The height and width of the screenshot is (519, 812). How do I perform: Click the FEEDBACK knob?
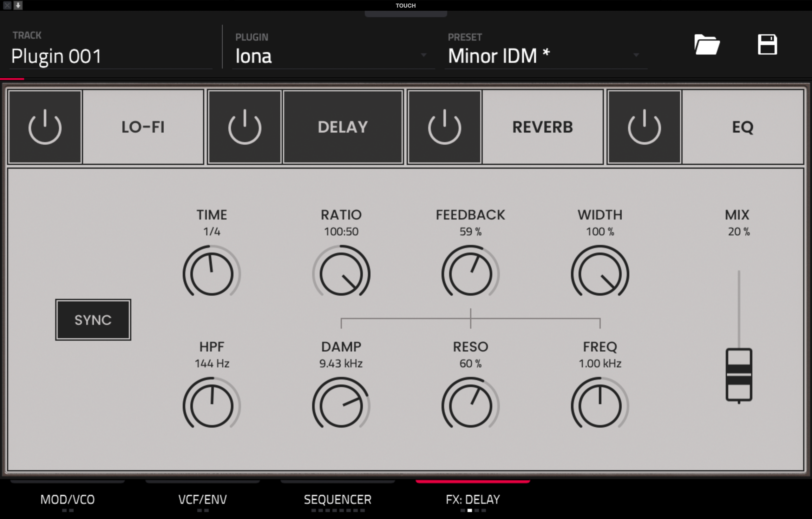tap(470, 273)
